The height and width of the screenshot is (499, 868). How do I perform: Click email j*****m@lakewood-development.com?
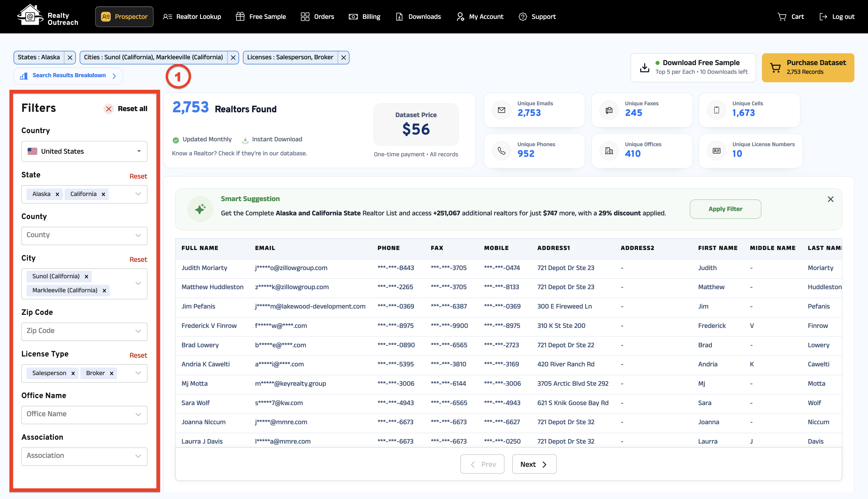click(x=310, y=306)
